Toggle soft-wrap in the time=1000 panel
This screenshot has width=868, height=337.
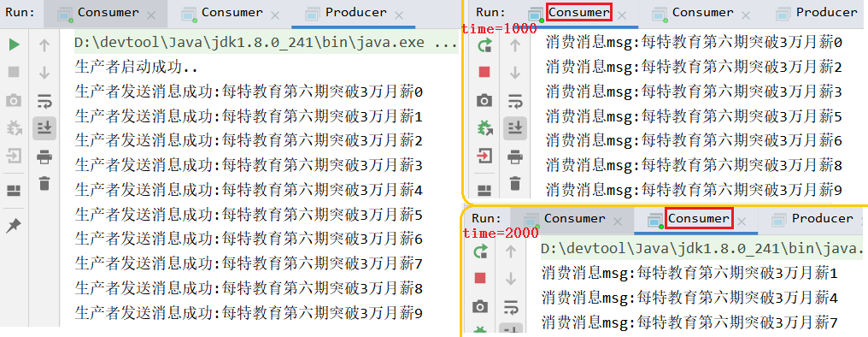(x=515, y=102)
